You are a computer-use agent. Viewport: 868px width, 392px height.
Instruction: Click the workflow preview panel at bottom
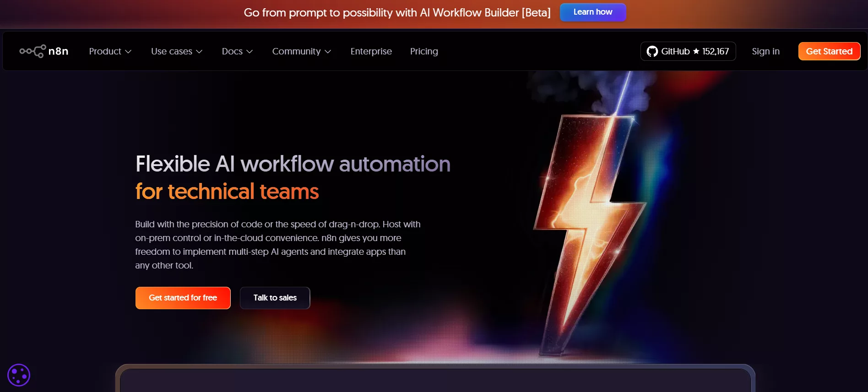click(x=435, y=380)
